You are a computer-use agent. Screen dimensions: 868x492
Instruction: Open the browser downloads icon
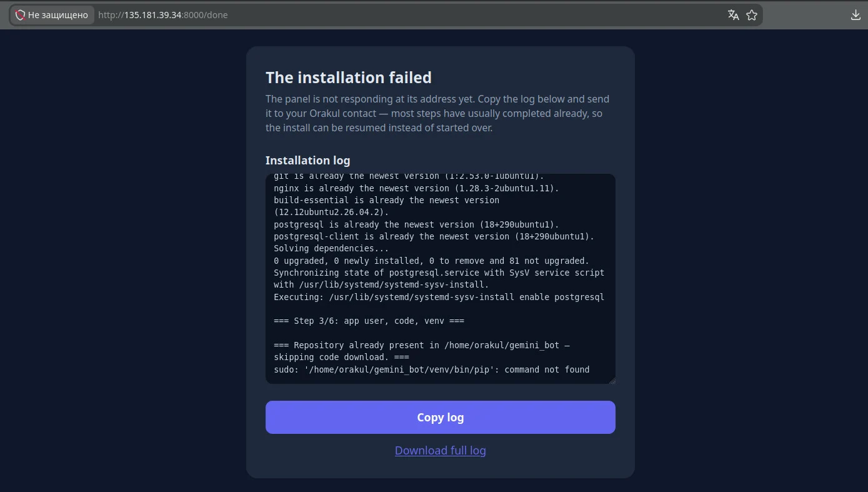856,15
